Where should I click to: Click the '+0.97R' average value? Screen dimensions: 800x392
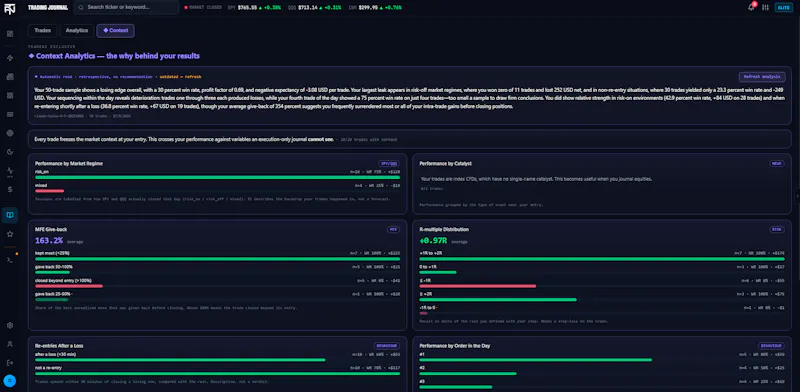pyautogui.click(x=433, y=240)
